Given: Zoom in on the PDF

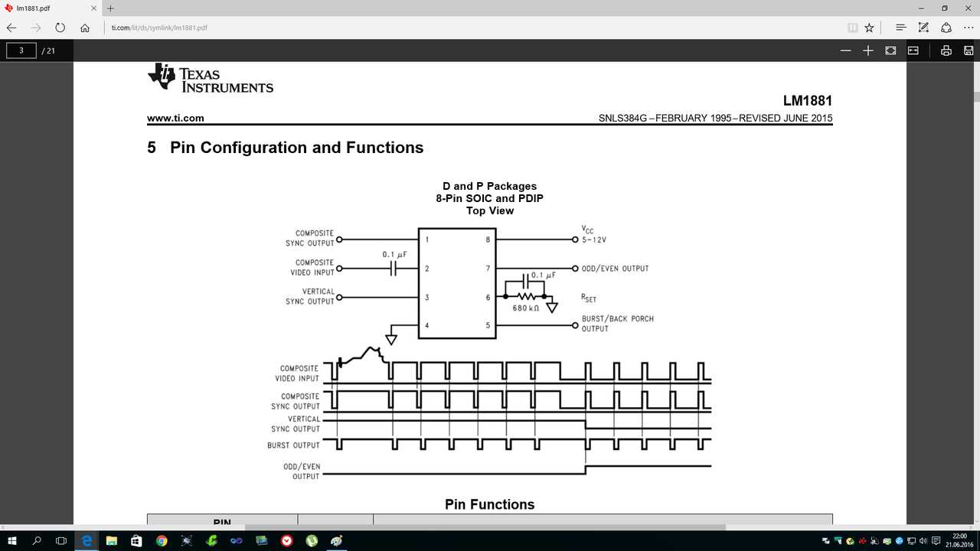Looking at the screenshot, I should pos(867,51).
